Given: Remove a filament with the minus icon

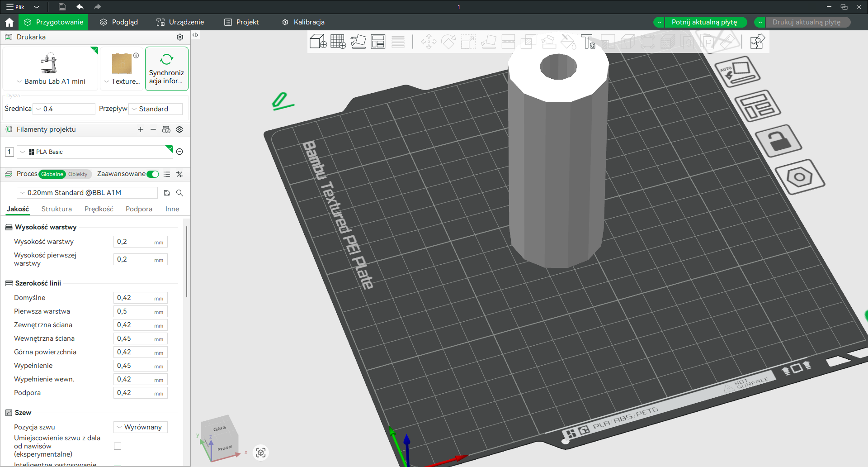Looking at the screenshot, I should [x=153, y=129].
